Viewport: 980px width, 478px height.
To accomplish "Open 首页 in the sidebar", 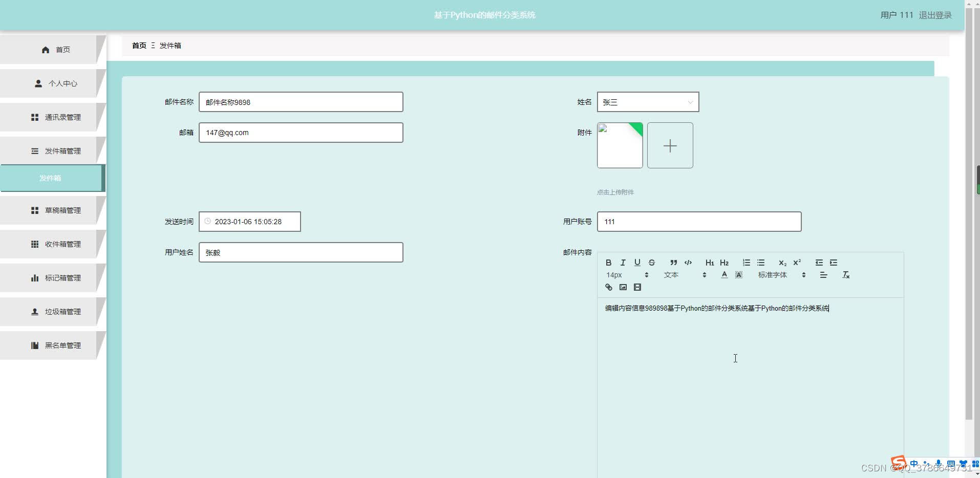I will click(53, 50).
